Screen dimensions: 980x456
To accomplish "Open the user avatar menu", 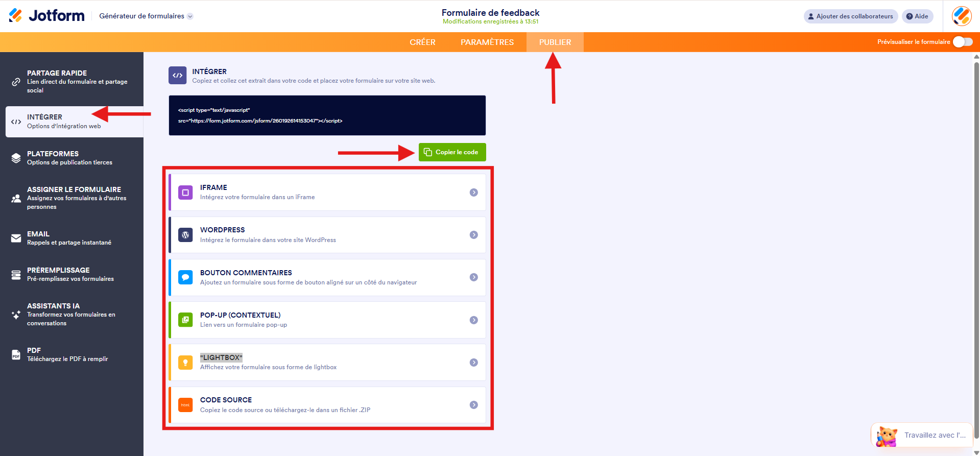I will pos(961,16).
